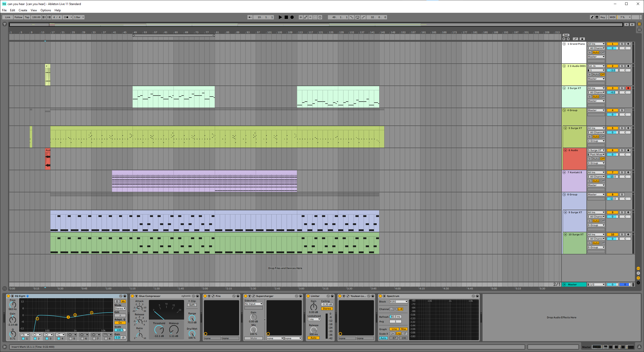Open the Options menu
The image size is (644, 352).
click(x=46, y=10)
